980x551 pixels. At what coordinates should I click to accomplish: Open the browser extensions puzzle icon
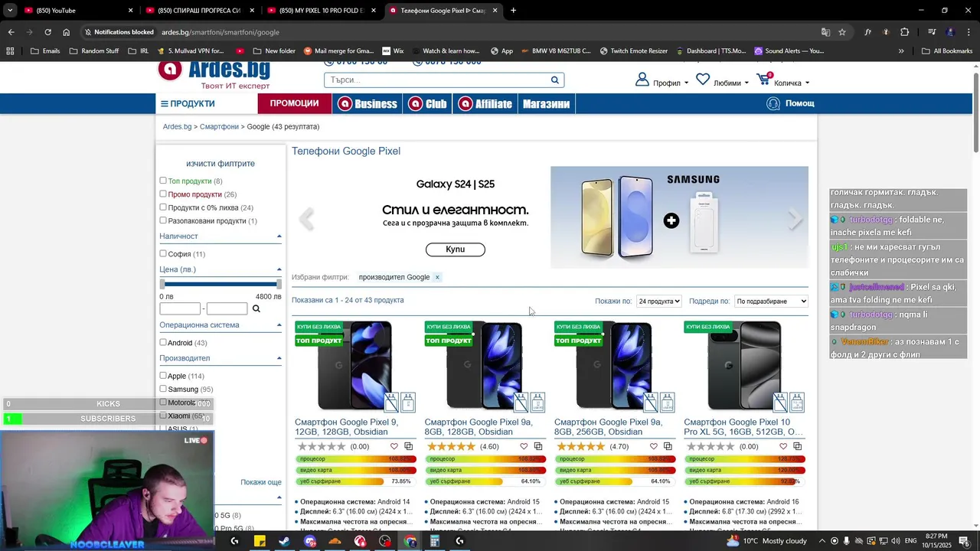pyautogui.click(x=904, y=32)
